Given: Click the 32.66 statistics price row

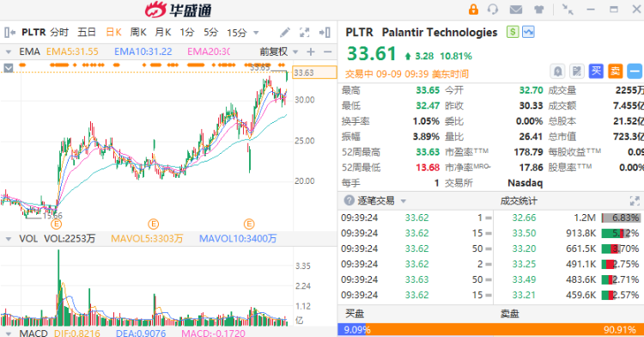Looking at the screenshot, I should (524, 218).
